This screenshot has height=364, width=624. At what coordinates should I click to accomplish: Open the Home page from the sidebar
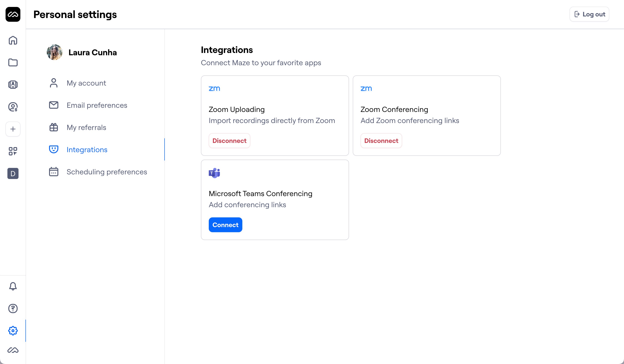(13, 40)
